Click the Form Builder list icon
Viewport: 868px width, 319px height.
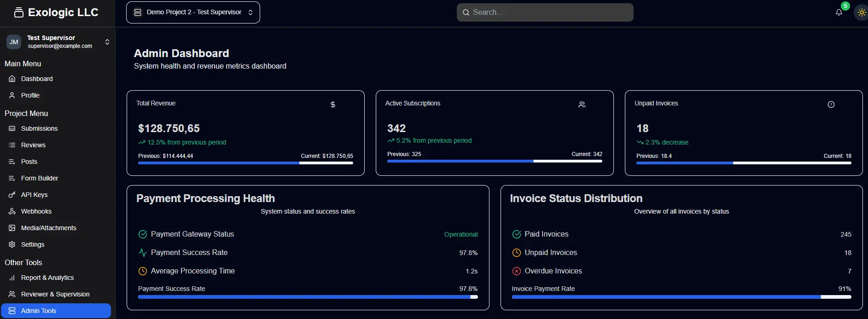coord(12,178)
